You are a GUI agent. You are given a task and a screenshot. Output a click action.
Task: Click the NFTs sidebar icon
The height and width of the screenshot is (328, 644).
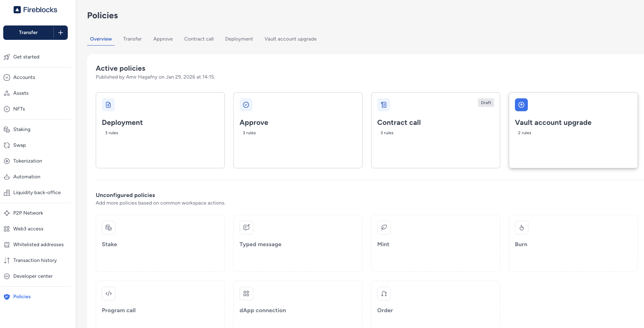pos(7,109)
